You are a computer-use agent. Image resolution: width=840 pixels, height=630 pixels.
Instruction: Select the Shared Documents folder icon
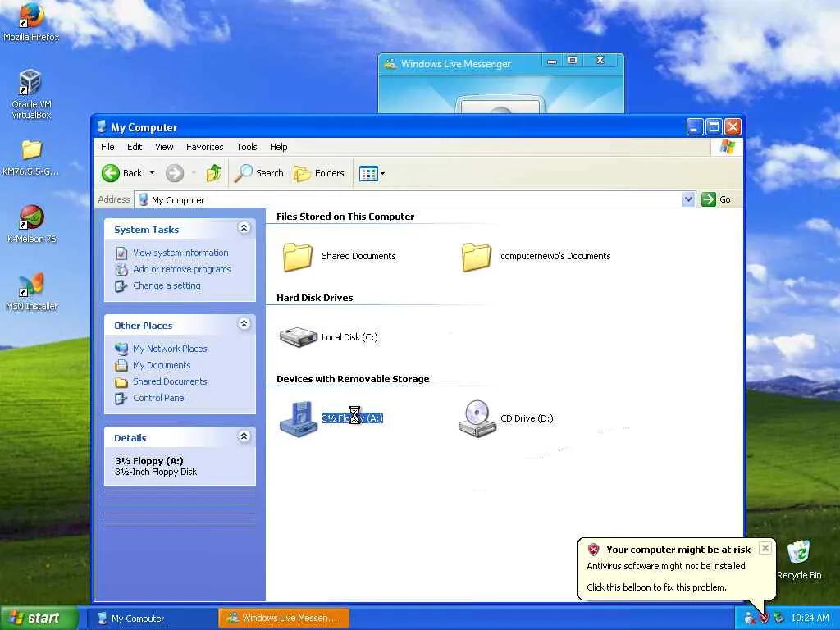[298, 256]
